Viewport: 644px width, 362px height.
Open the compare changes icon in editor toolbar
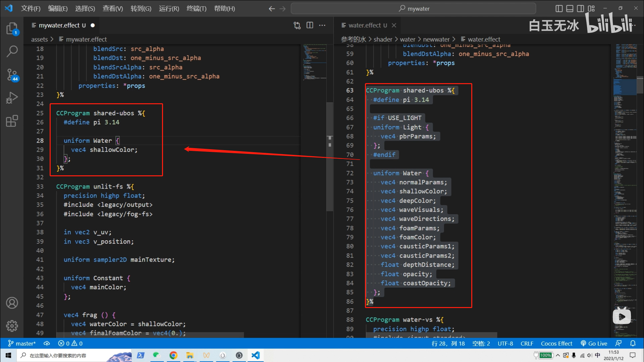click(x=297, y=25)
